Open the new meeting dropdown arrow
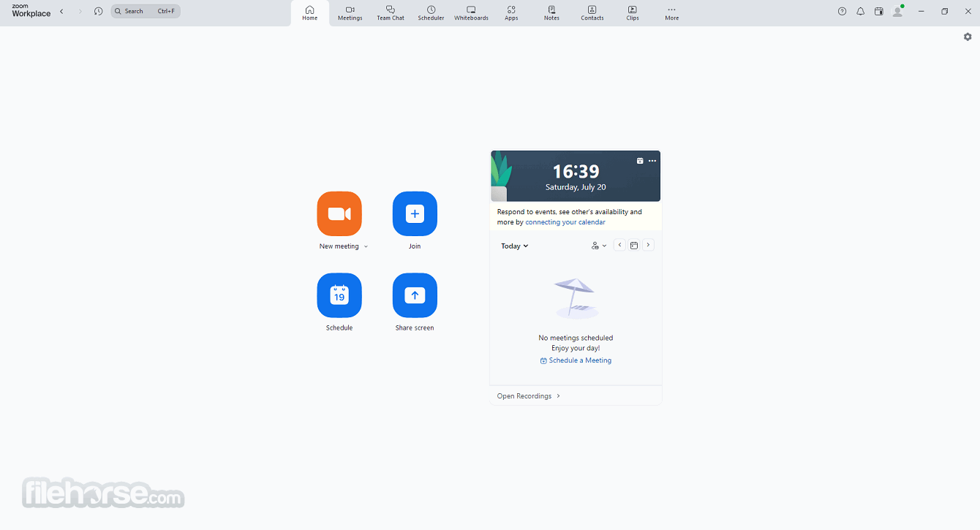The height and width of the screenshot is (530, 980). coord(366,246)
